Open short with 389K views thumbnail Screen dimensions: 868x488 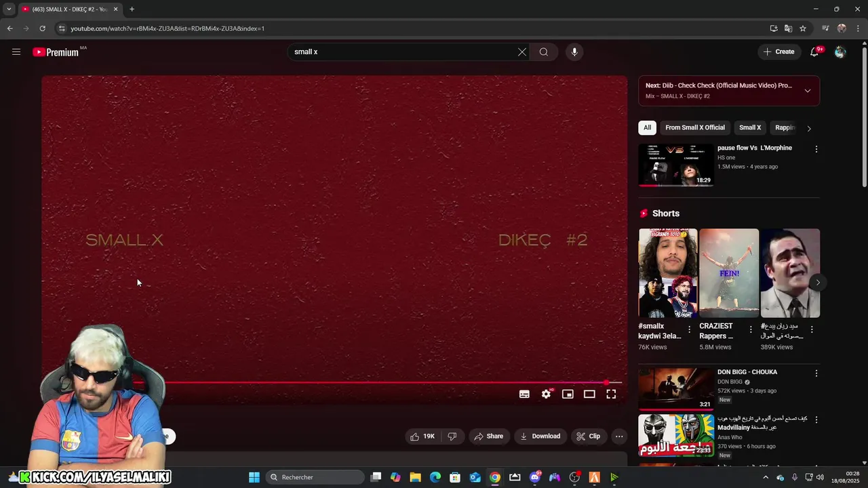790,273
